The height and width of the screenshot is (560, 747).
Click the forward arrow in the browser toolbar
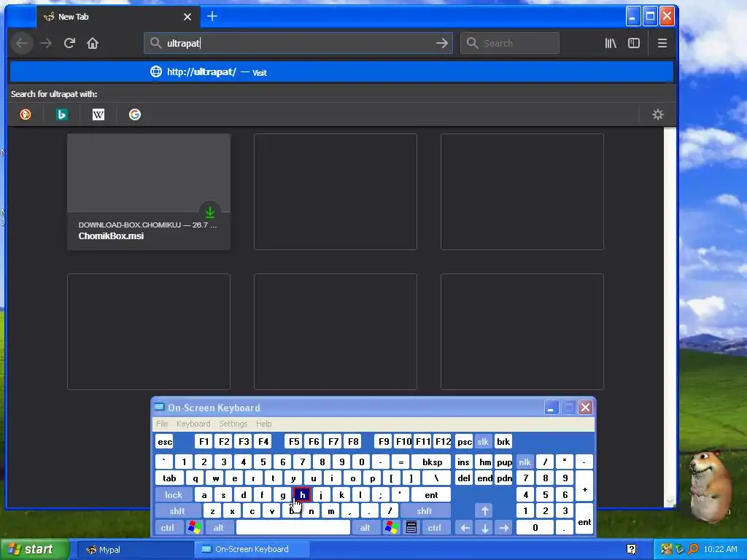(x=46, y=43)
